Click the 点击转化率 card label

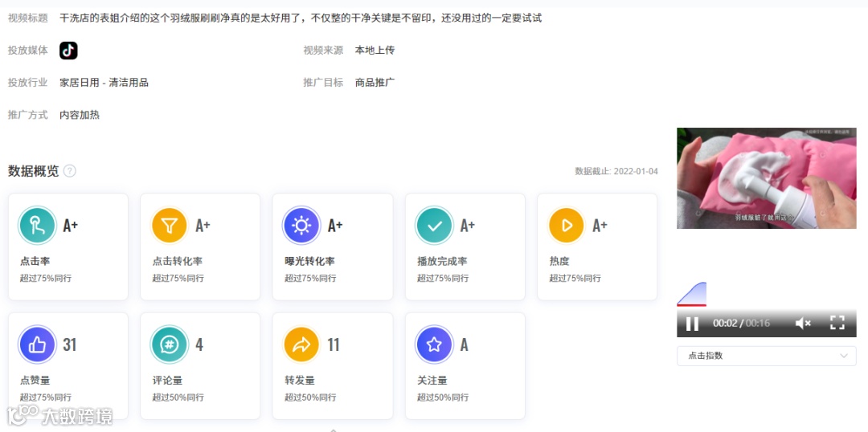177,261
